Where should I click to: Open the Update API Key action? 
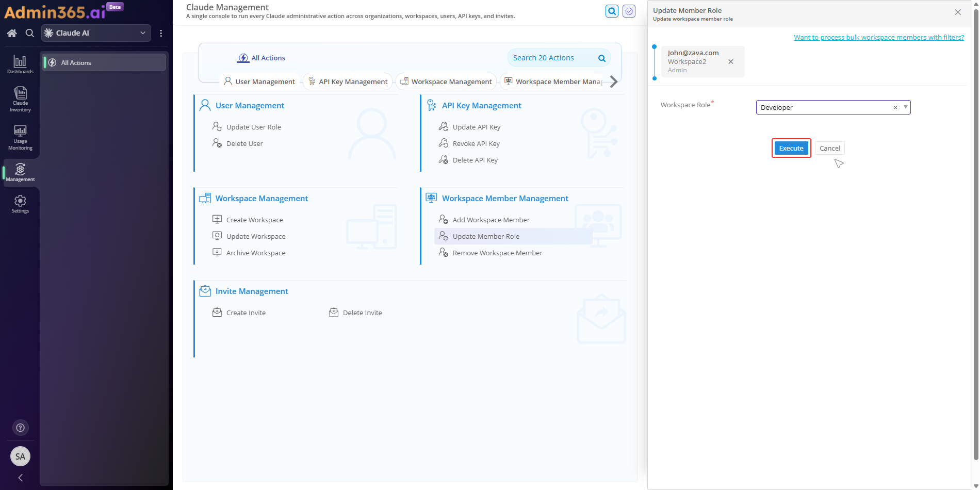click(x=477, y=127)
